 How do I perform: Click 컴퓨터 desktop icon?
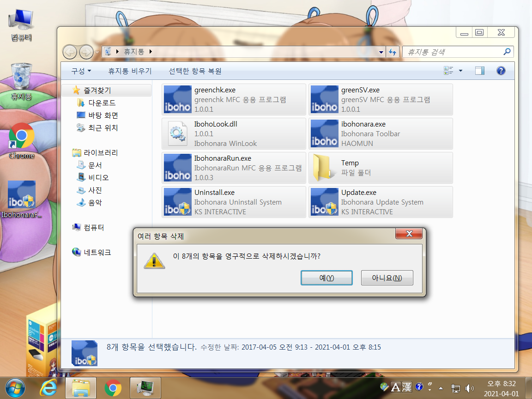21,25
